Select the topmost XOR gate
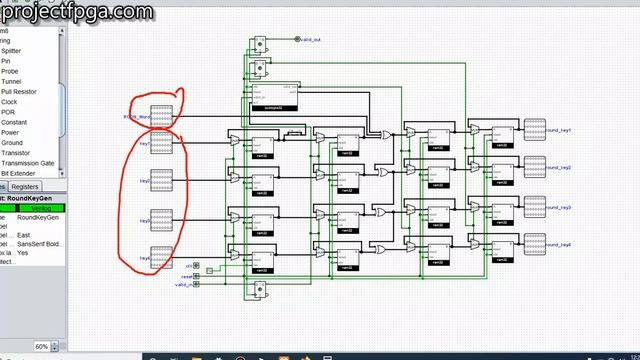Screen dimensions: 640x360 tap(385, 135)
